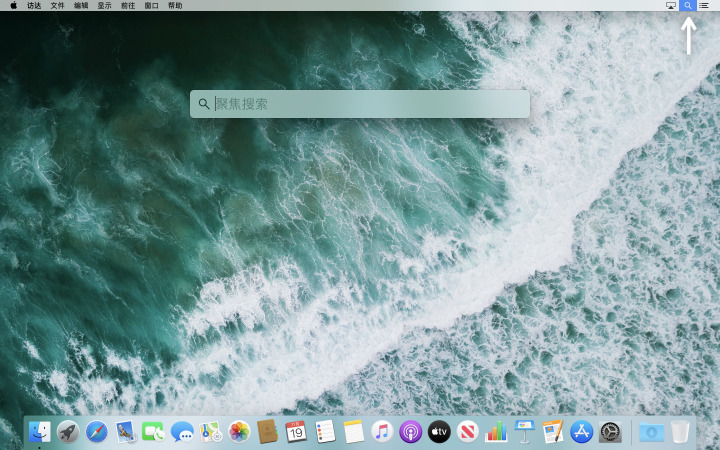Open Mail stamp icon in Dock
This screenshot has height=450, width=720.
pos(125,432)
